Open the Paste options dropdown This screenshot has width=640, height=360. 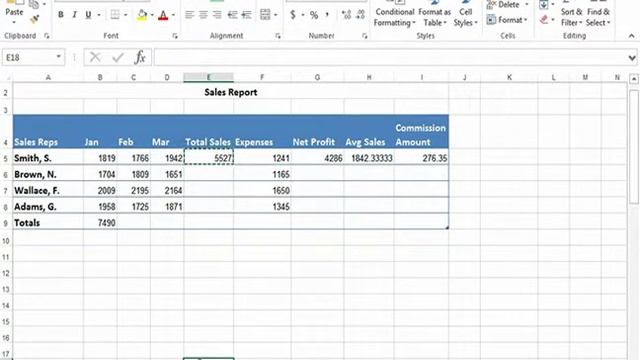(x=14, y=22)
